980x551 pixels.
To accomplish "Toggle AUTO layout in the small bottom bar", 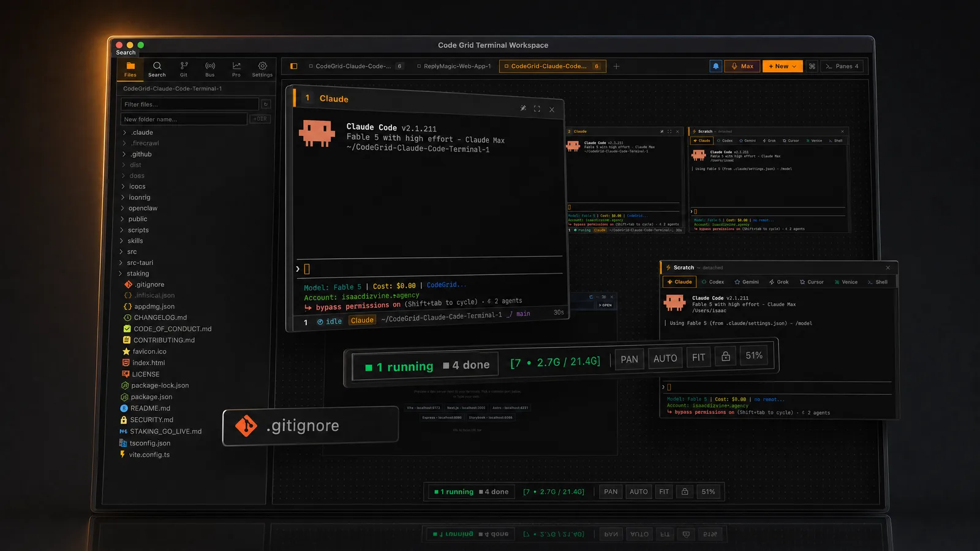I will point(639,492).
